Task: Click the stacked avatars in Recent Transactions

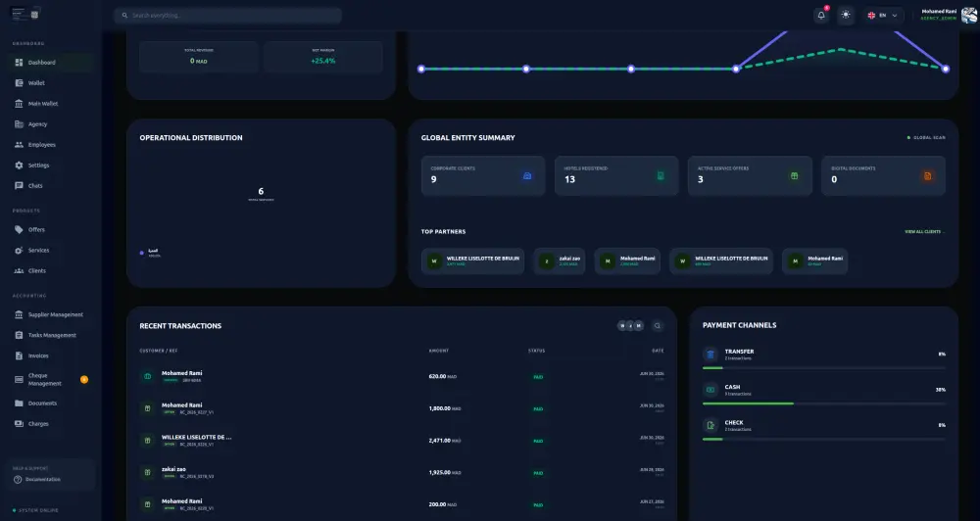Action: click(x=630, y=325)
